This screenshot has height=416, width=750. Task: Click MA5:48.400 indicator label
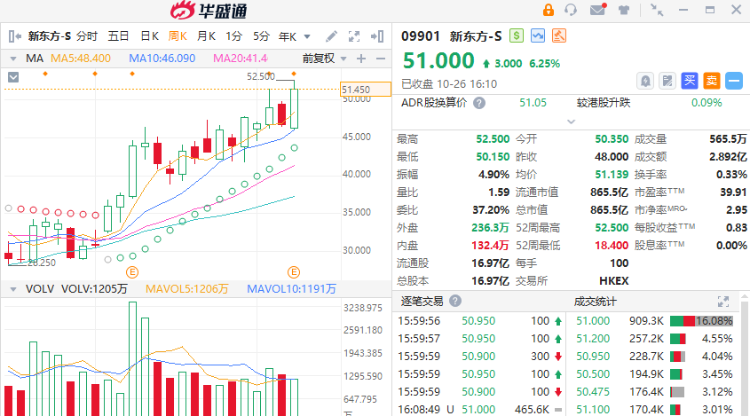(x=80, y=58)
